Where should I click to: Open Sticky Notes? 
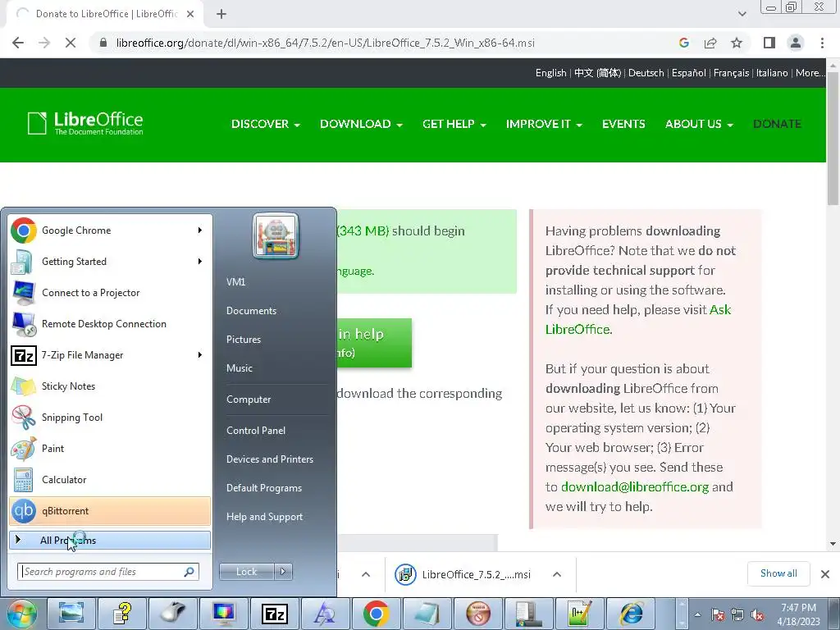tap(110, 386)
